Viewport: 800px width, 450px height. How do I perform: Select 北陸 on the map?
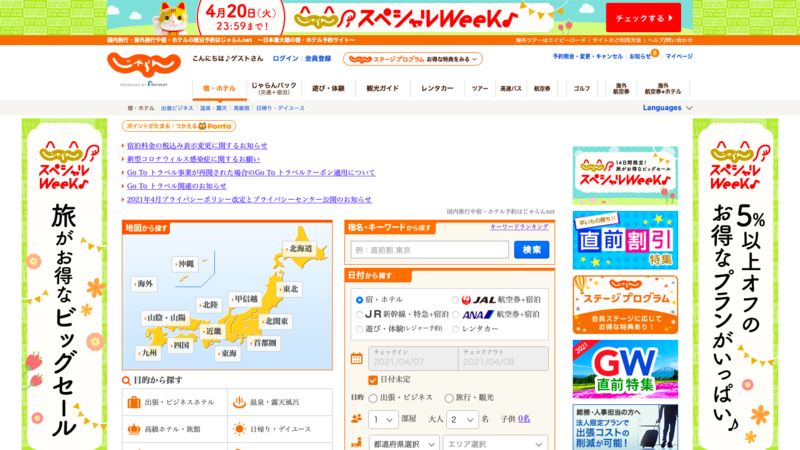[209, 305]
